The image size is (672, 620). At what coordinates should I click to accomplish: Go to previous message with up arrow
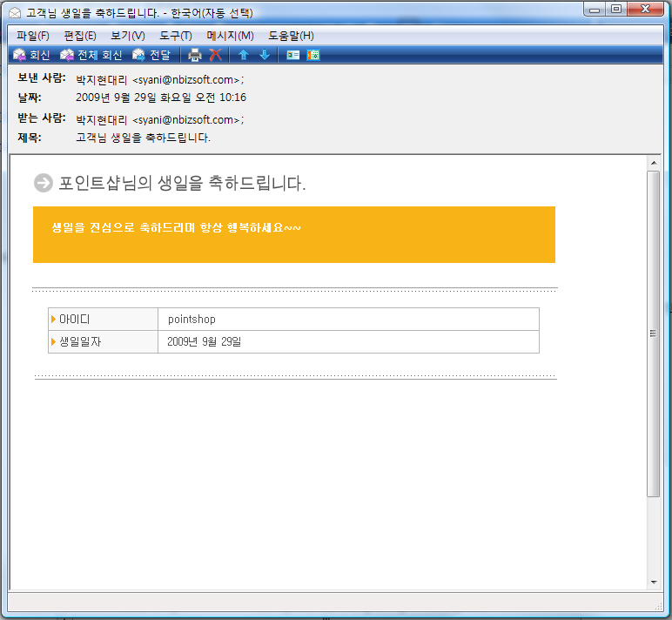tap(244, 55)
